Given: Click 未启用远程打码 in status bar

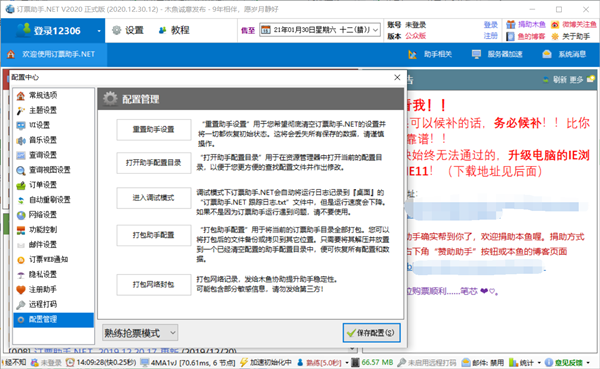Looking at the screenshot, I should tap(427, 362).
